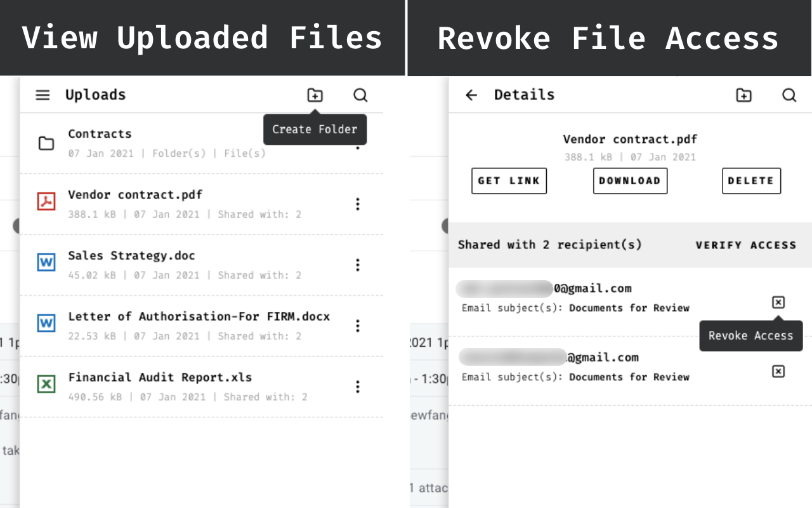Click Excel icon of Financial Audit Report.xls
The image size is (812, 508).
[x=46, y=384]
